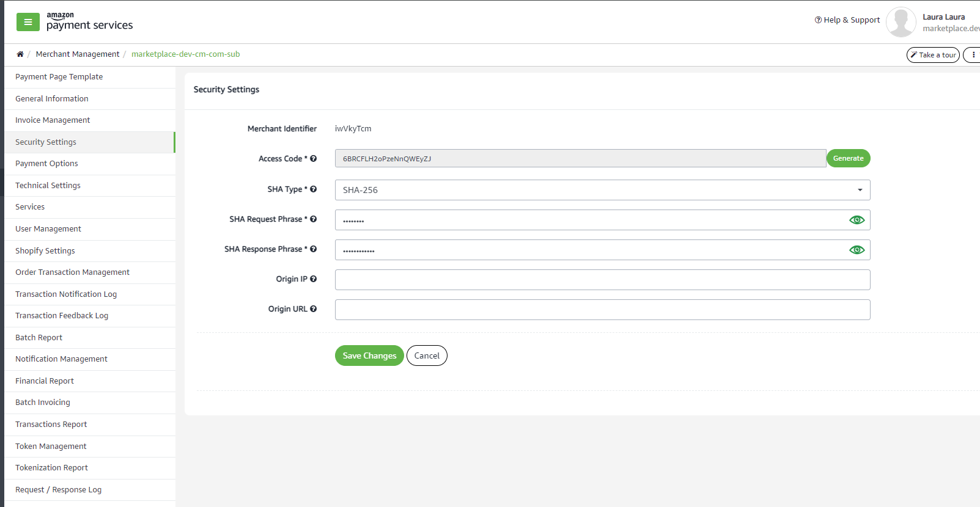Select the merchant identifier text iwVkyTcm
This screenshot has height=507, width=980.
[353, 129]
